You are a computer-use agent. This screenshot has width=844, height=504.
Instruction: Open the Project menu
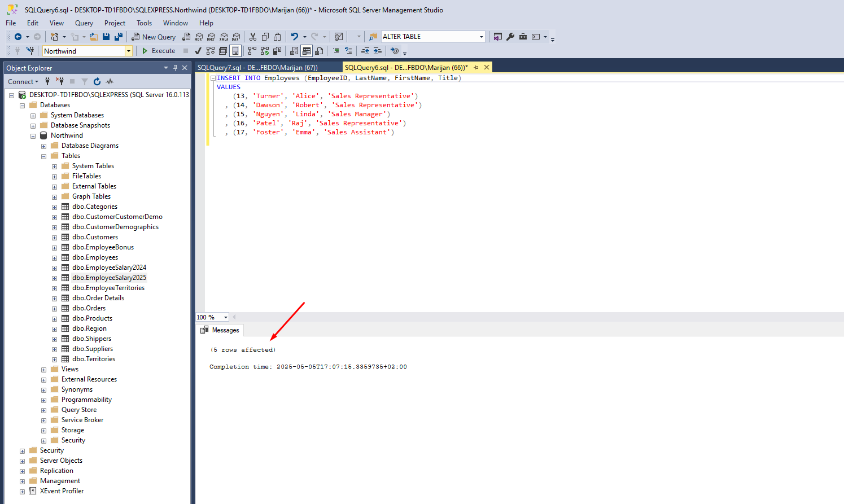[x=115, y=23]
